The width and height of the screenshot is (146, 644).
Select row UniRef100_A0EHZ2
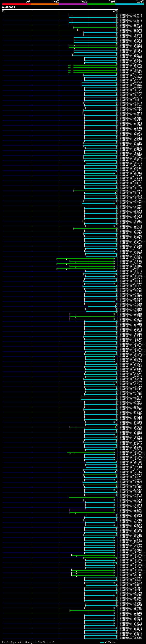tap(131, 90)
